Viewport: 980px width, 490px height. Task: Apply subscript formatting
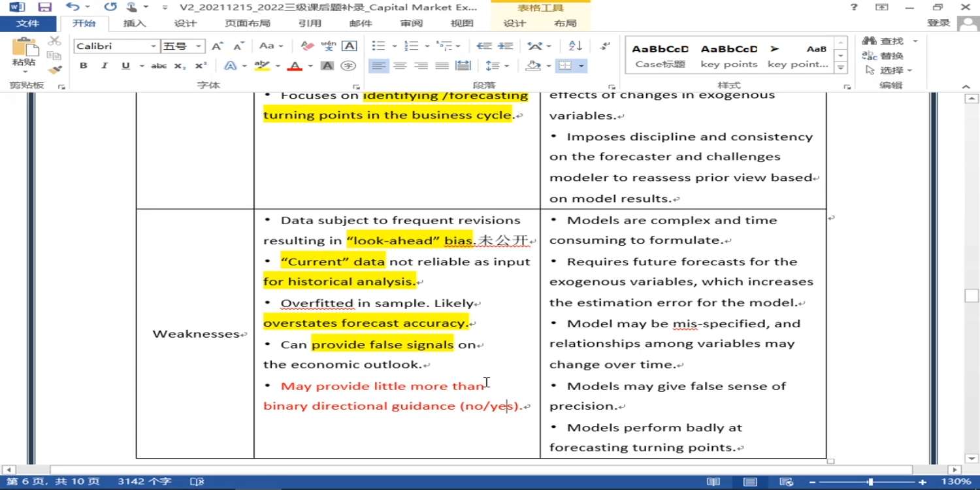coord(180,66)
